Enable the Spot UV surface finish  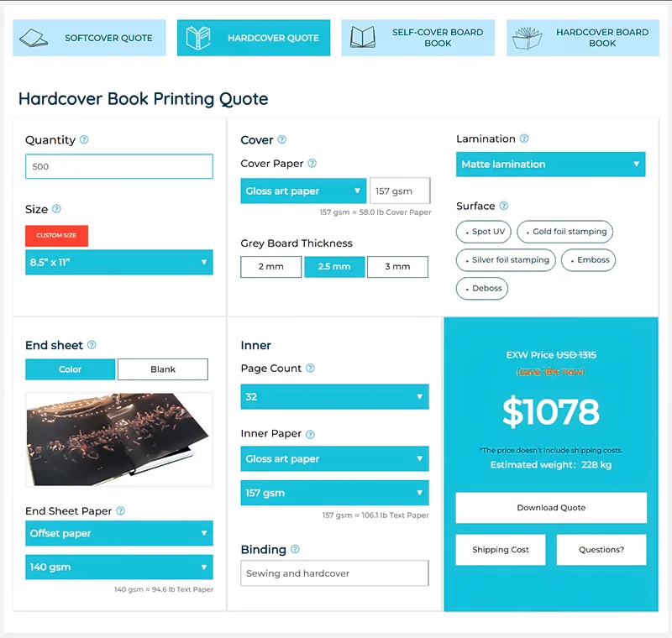[x=484, y=232]
